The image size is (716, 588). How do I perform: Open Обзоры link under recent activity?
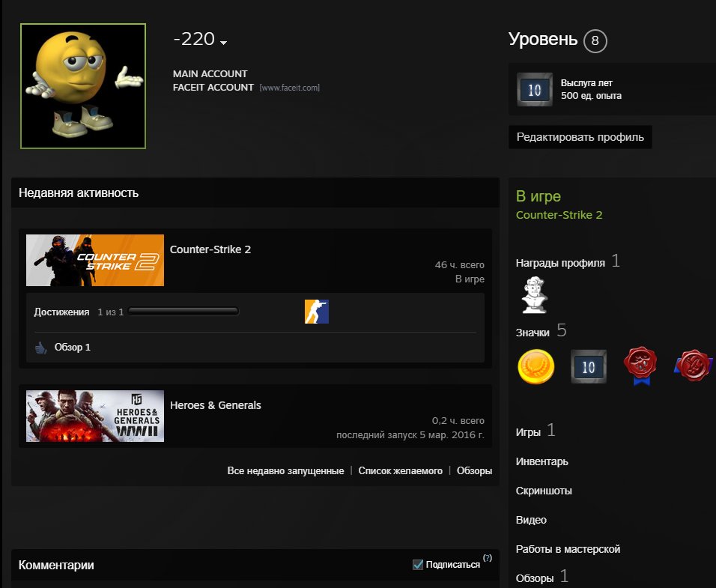(x=474, y=470)
